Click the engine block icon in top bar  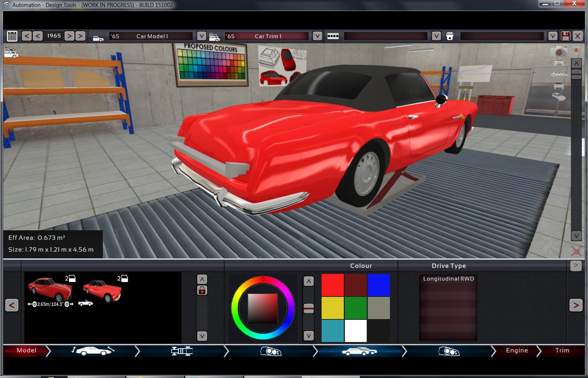click(x=333, y=36)
